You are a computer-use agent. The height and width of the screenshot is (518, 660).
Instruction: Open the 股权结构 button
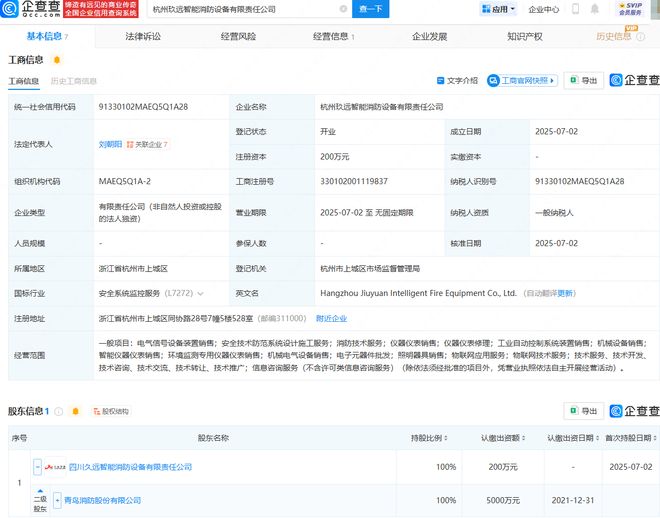111,412
